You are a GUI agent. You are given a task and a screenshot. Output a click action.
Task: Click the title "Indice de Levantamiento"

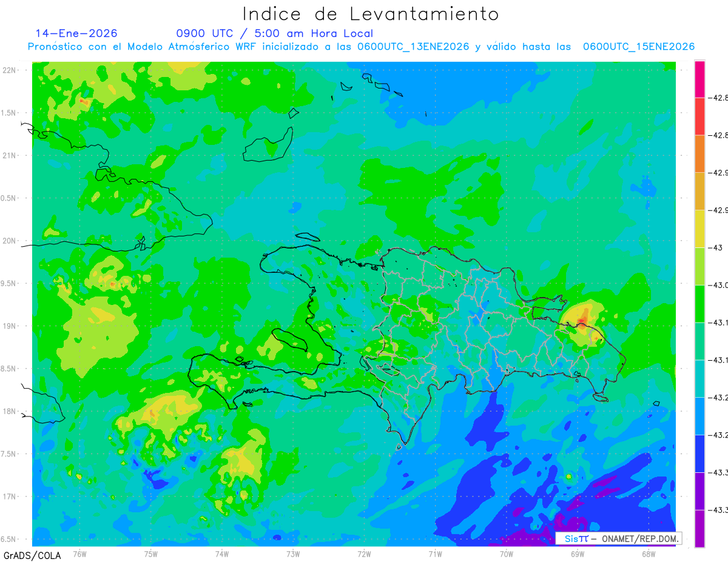click(x=371, y=13)
